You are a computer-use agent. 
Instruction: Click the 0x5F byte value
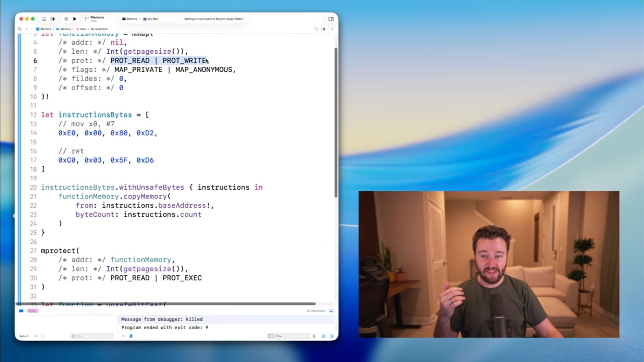[x=119, y=160]
